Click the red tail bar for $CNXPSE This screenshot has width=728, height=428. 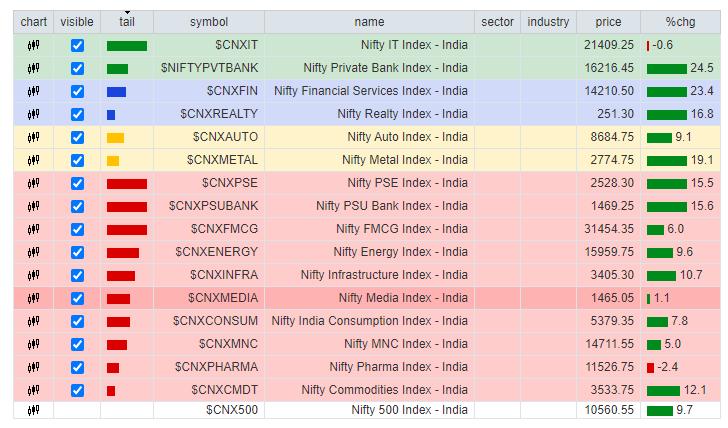click(127, 184)
